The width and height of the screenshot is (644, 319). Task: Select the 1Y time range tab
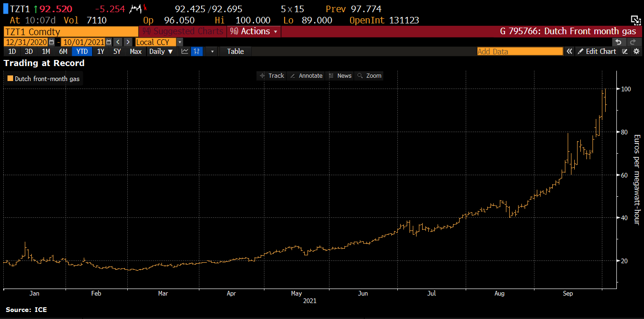coord(101,52)
